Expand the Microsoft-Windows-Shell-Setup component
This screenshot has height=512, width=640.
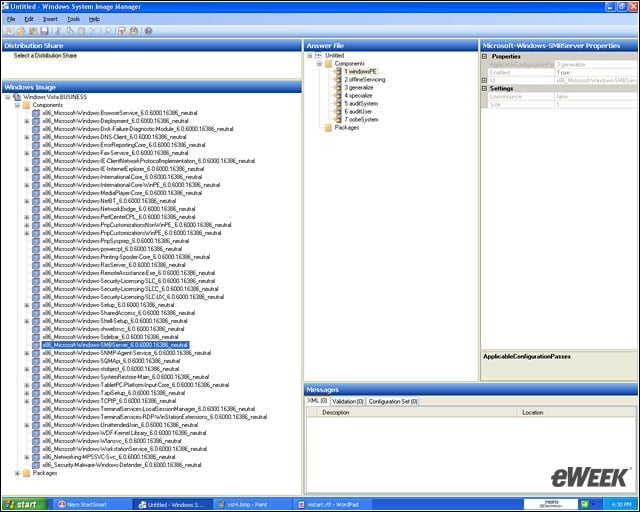pyautogui.click(x=27, y=321)
